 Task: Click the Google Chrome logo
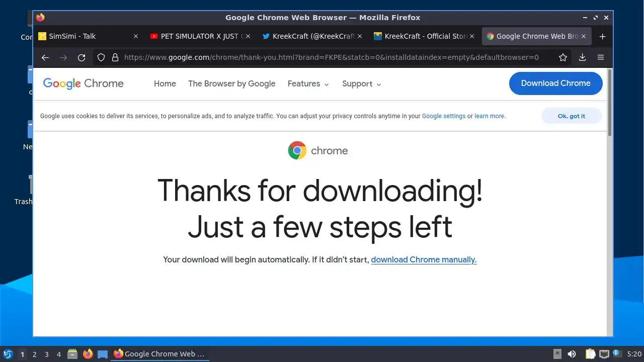click(83, 83)
